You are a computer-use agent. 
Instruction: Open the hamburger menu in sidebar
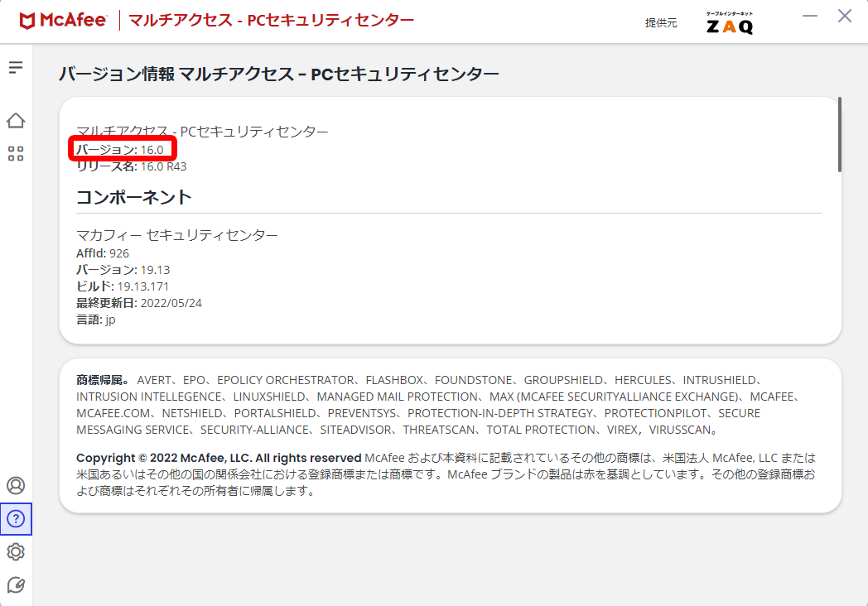point(16,68)
